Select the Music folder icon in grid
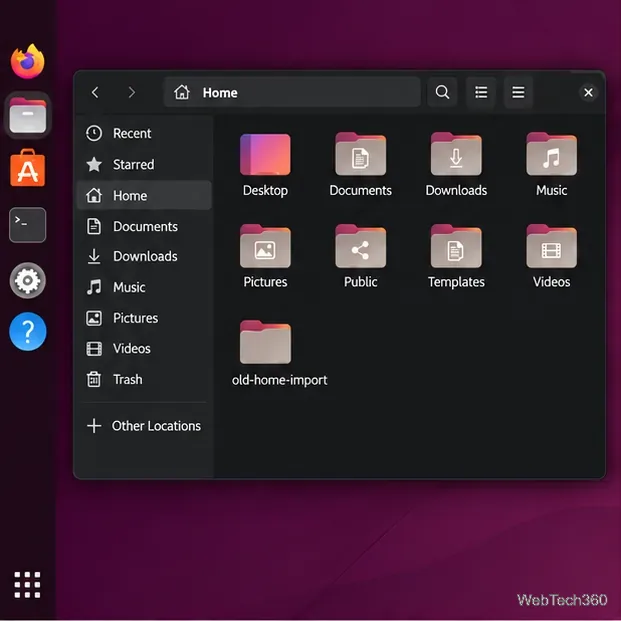621x621 pixels. (551, 154)
